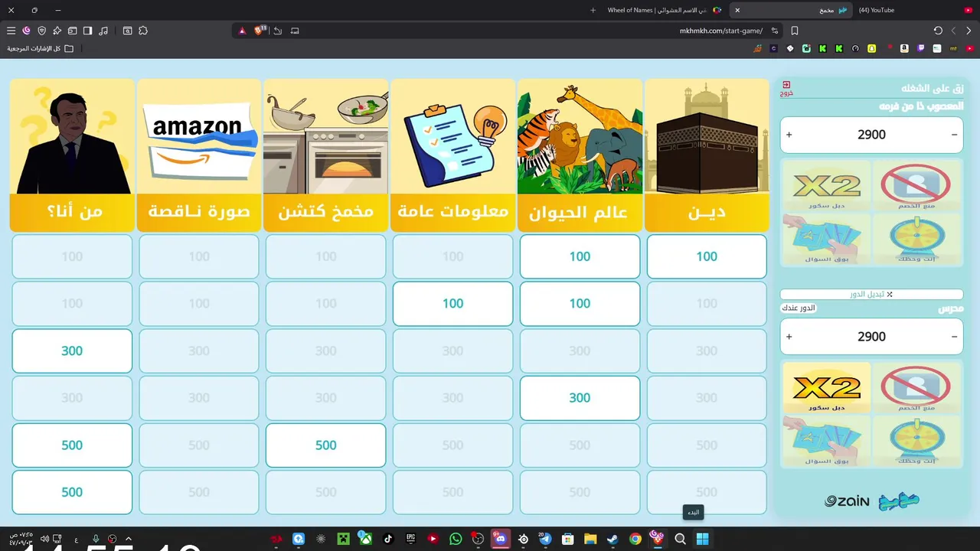Open WhatsApp from the taskbar
Image resolution: width=980 pixels, height=551 pixels.
[456, 539]
